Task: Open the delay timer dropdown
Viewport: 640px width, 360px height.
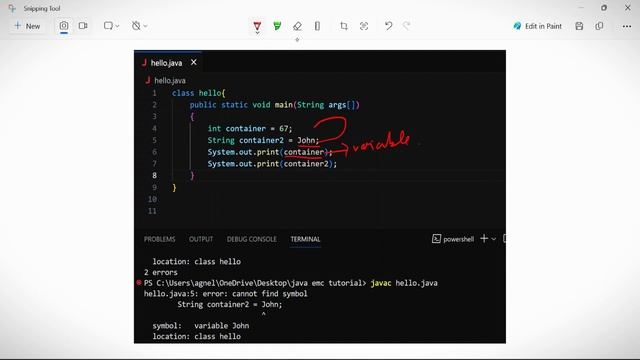Action: point(139,26)
